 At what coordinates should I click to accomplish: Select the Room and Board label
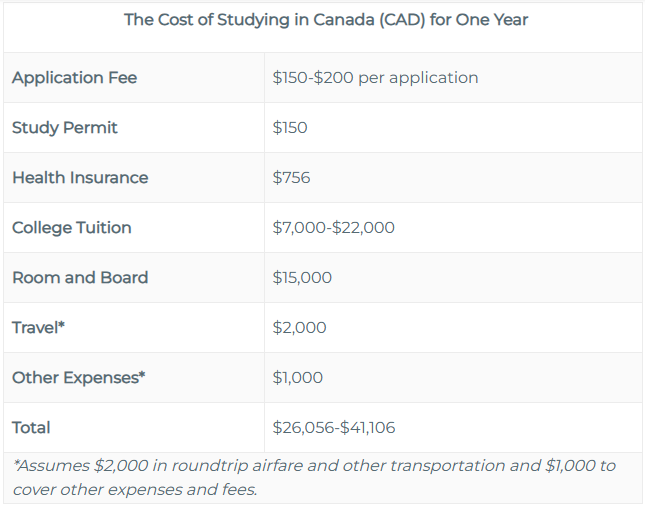tap(80, 278)
